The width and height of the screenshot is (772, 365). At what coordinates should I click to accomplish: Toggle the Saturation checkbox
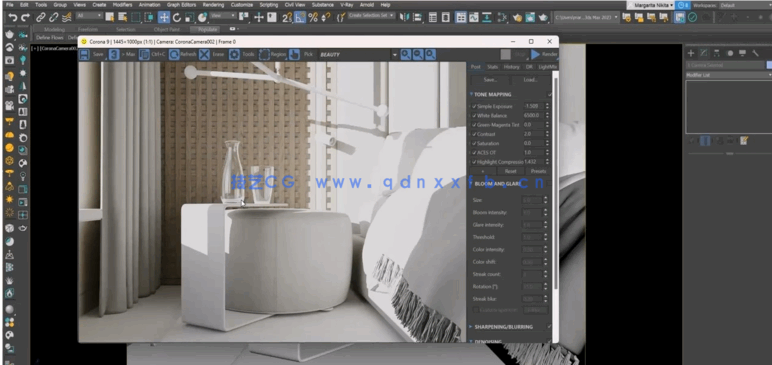[x=474, y=143]
